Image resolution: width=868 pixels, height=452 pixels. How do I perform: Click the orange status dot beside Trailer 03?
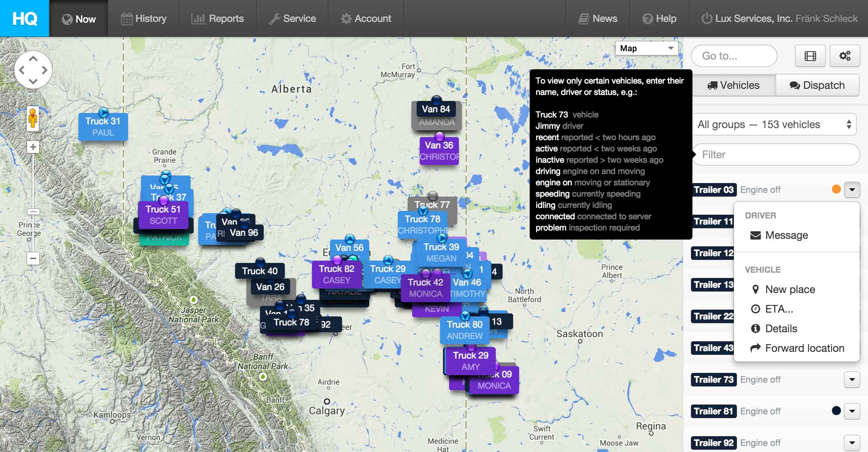[836, 189]
